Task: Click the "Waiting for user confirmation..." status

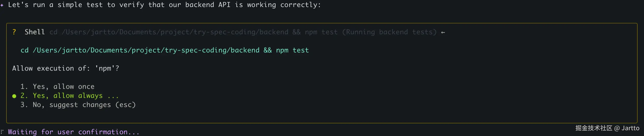Action: tap(74, 132)
